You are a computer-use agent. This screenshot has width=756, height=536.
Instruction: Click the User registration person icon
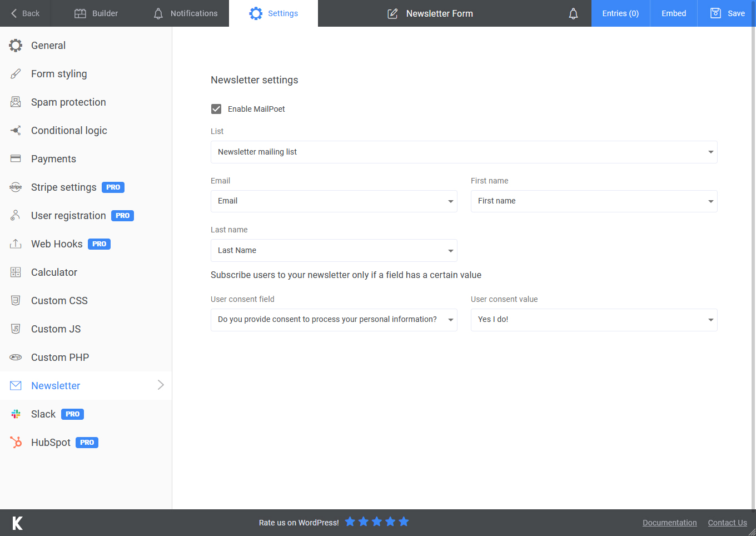pos(16,216)
